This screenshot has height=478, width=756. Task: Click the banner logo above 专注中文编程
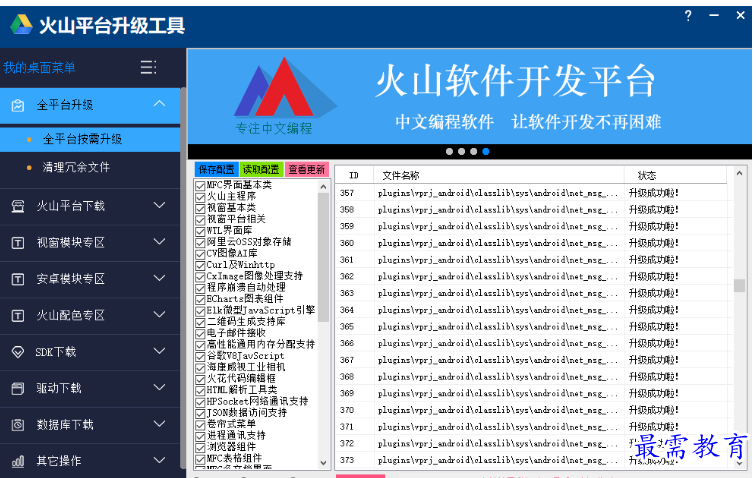tap(284, 88)
